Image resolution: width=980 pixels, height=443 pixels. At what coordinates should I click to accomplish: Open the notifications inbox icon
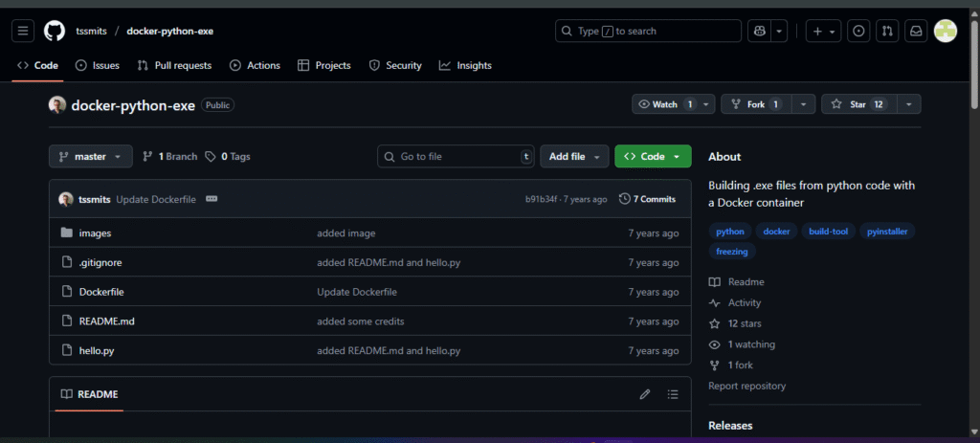point(916,31)
